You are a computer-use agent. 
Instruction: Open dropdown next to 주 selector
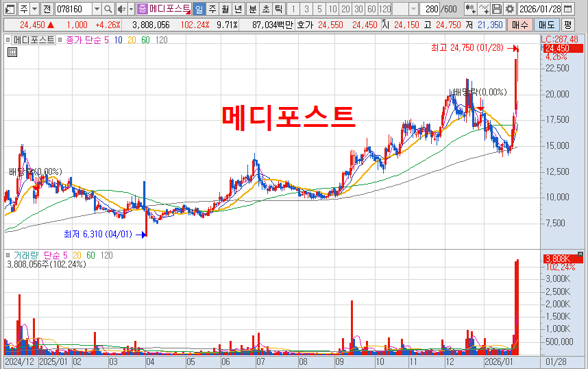(34, 9)
